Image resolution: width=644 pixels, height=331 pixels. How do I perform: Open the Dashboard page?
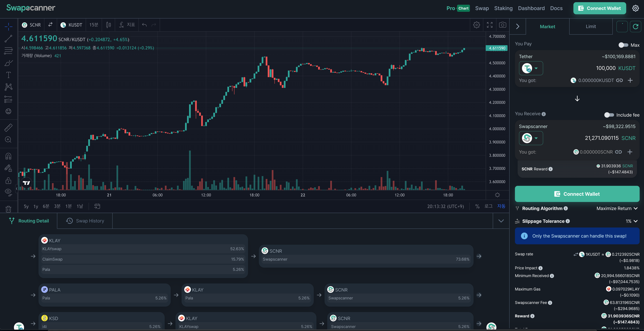[531, 8]
